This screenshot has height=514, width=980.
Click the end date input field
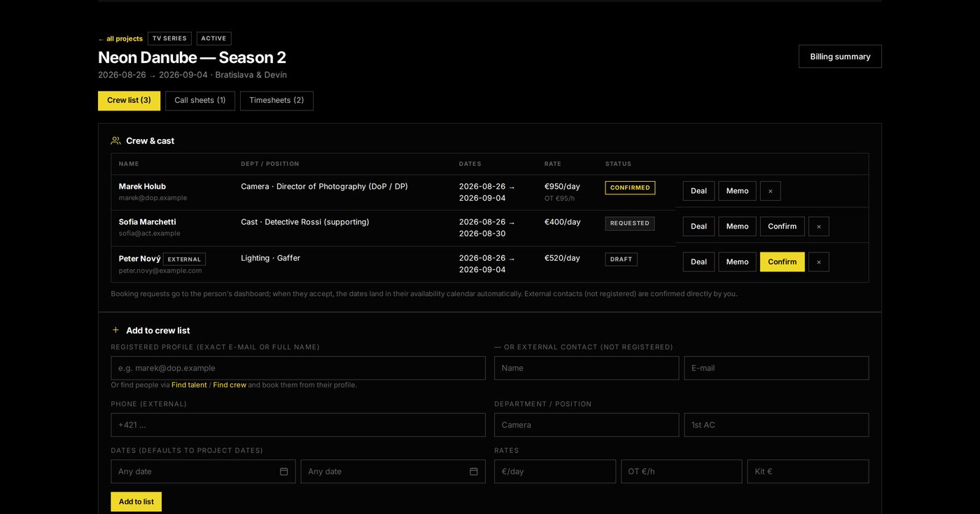pyautogui.click(x=393, y=471)
